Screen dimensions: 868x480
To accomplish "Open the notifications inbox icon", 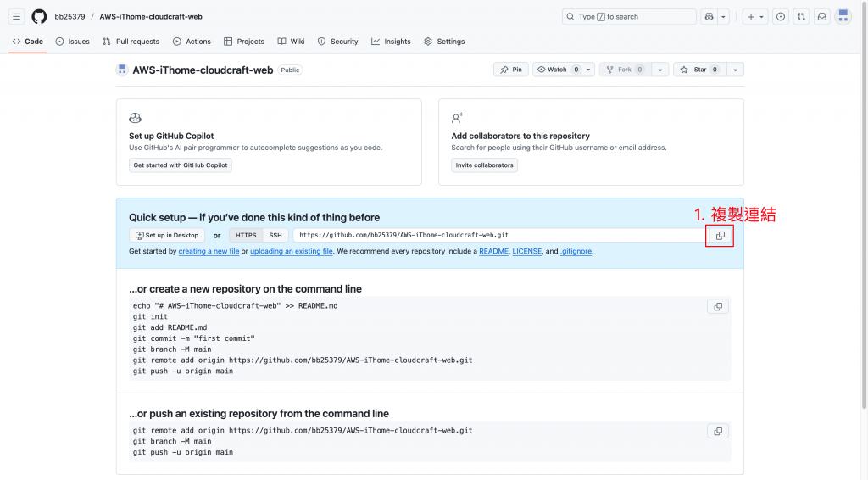I will coord(821,16).
